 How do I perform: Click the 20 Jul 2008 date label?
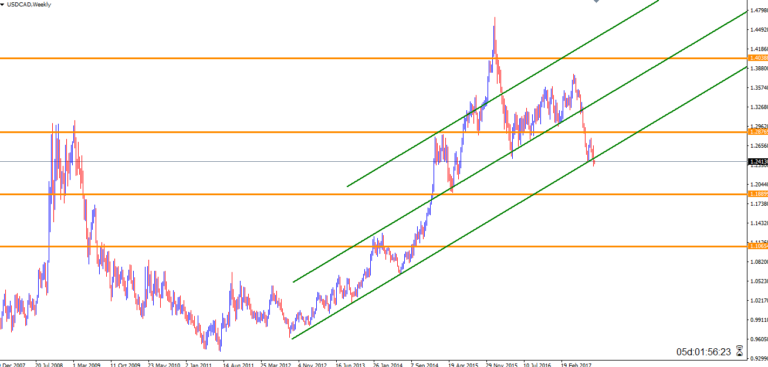(x=50, y=365)
